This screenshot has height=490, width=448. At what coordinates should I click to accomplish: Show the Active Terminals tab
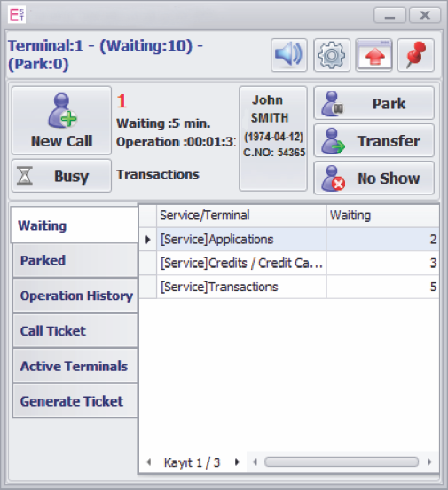click(75, 367)
